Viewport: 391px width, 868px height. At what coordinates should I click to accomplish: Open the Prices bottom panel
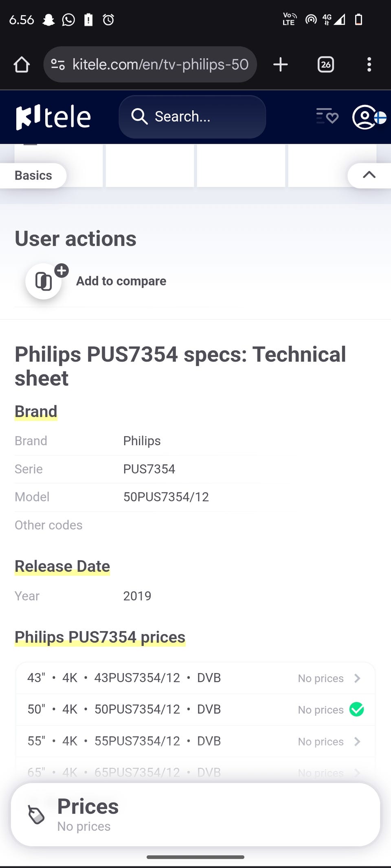tap(195, 815)
